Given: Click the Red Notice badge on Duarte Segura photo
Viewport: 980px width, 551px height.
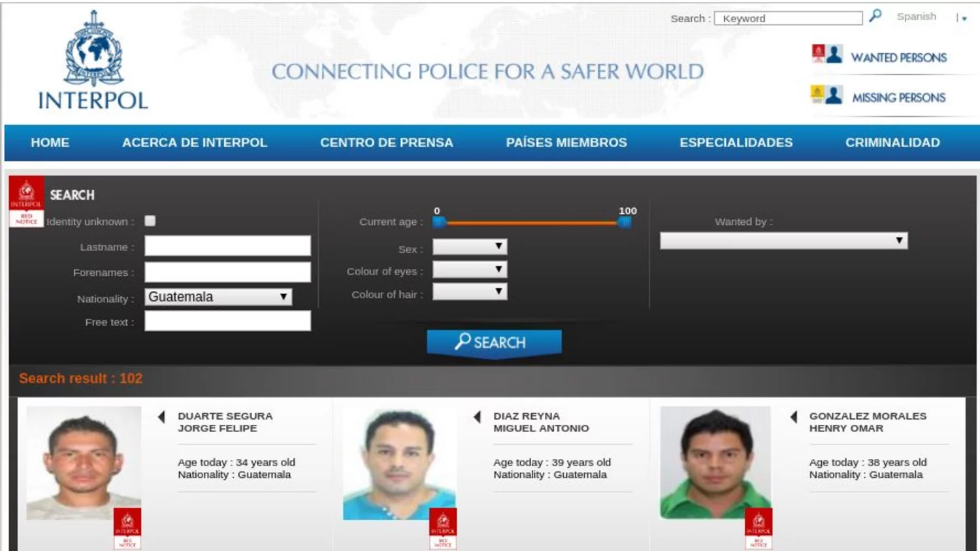Looking at the screenshot, I should pyautogui.click(x=127, y=528).
